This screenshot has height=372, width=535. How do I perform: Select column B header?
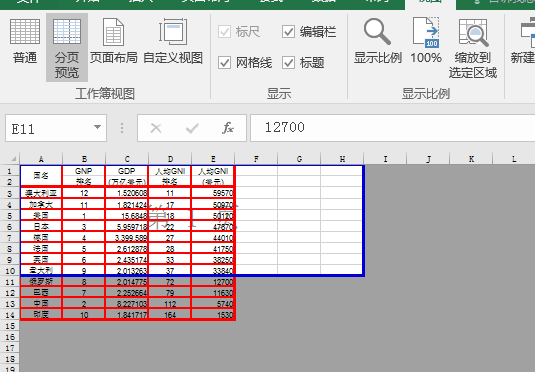coord(84,159)
